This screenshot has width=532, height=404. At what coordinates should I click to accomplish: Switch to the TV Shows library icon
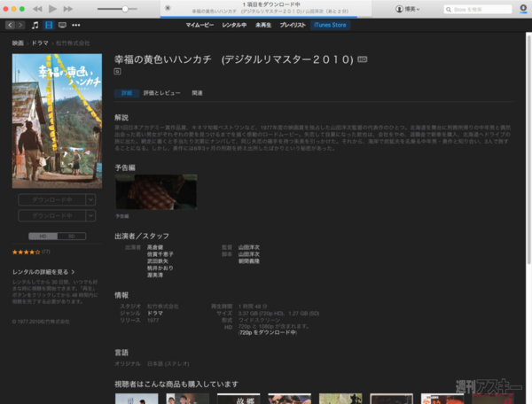(x=62, y=25)
